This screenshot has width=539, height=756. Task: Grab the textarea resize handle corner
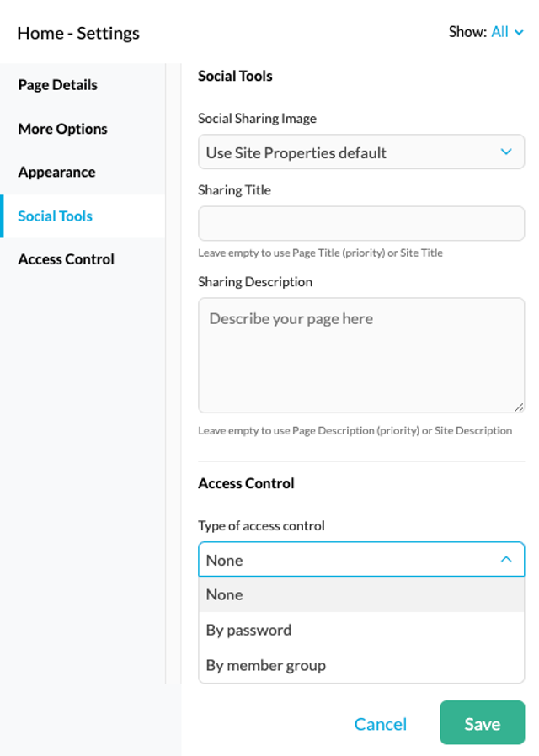click(x=519, y=407)
